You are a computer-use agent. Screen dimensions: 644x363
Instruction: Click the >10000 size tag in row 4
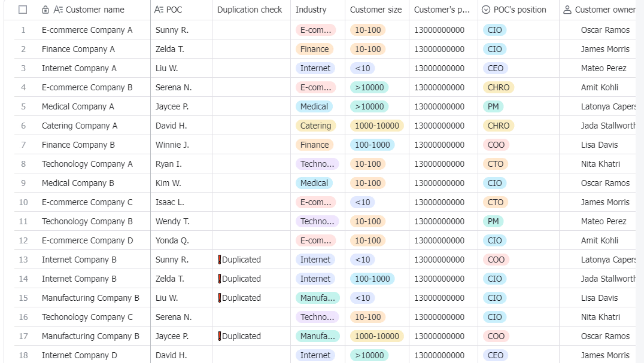pos(369,87)
